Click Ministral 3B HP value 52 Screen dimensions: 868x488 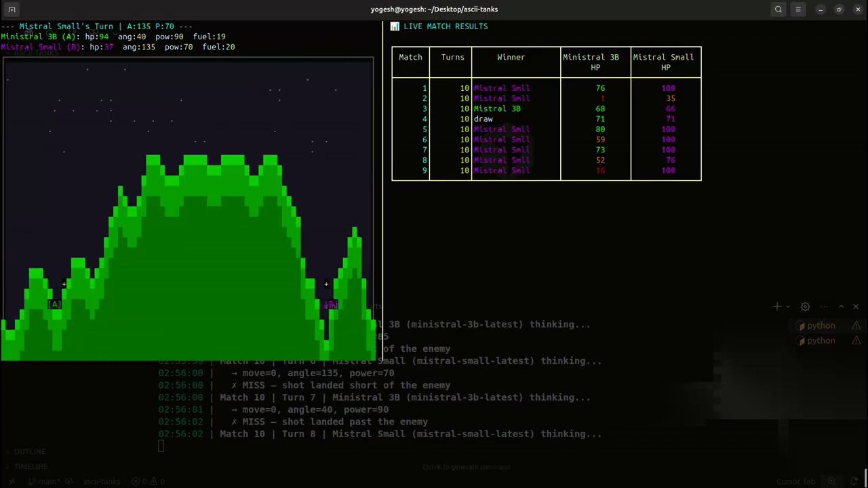[x=600, y=161]
